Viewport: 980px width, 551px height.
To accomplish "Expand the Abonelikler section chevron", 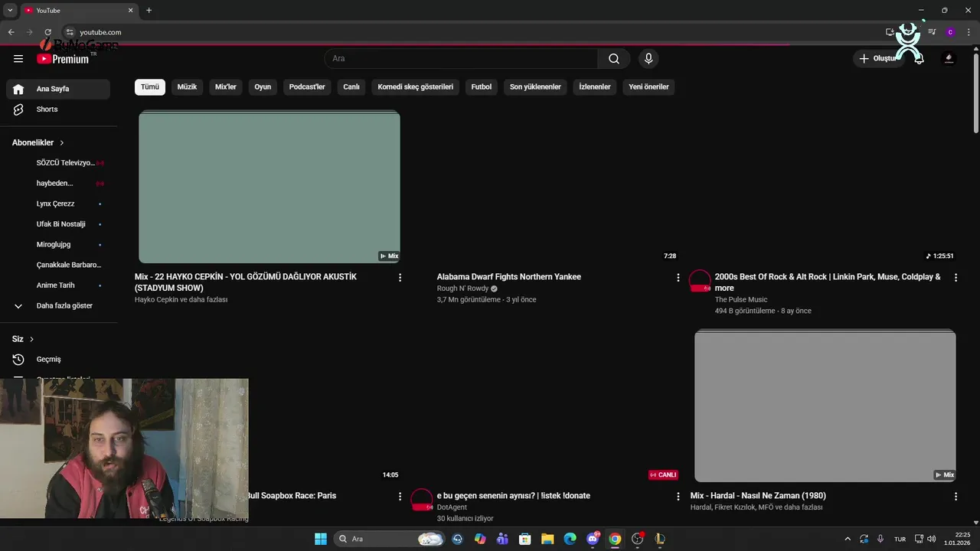I will coord(62,143).
